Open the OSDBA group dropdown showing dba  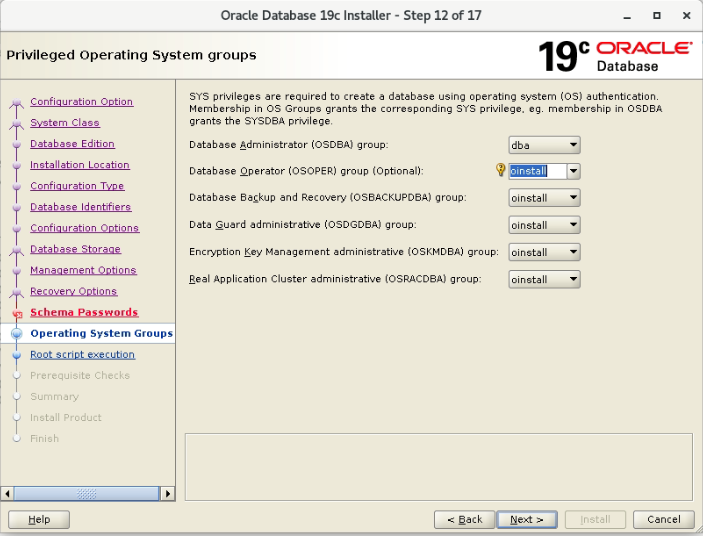[544, 145]
